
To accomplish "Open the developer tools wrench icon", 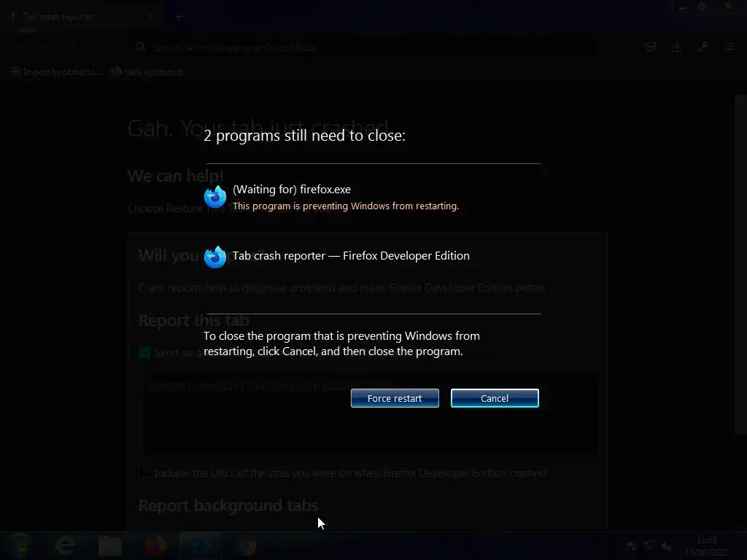I will tap(703, 47).
